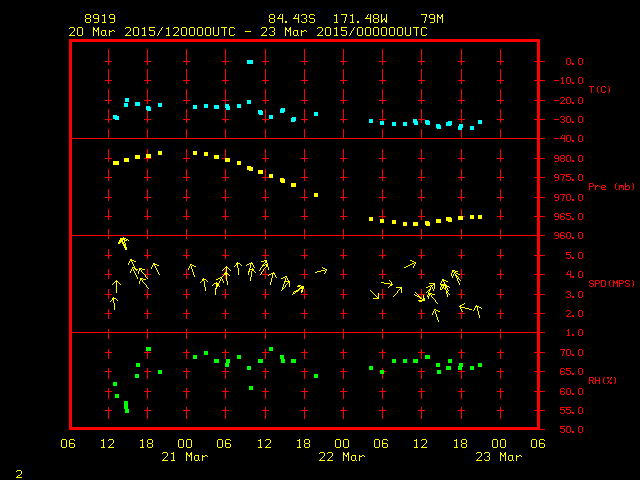Screen dimensions: 640x480
Task: Click the 23 Mar date label
Action: click(498, 456)
